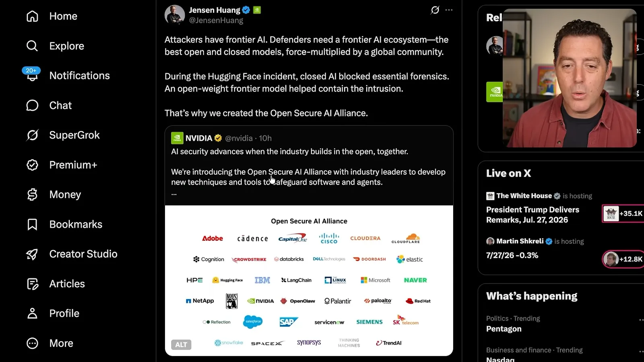Click "That's why we created the Open Secure AI Alliance."
The width and height of the screenshot is (644, 362).
[x=266, y=113]
